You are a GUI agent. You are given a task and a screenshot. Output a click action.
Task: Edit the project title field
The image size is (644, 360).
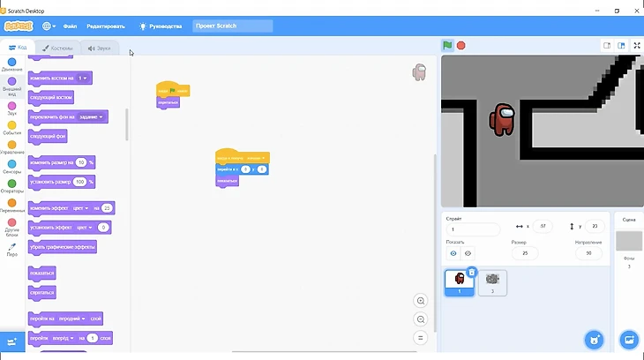233,26
